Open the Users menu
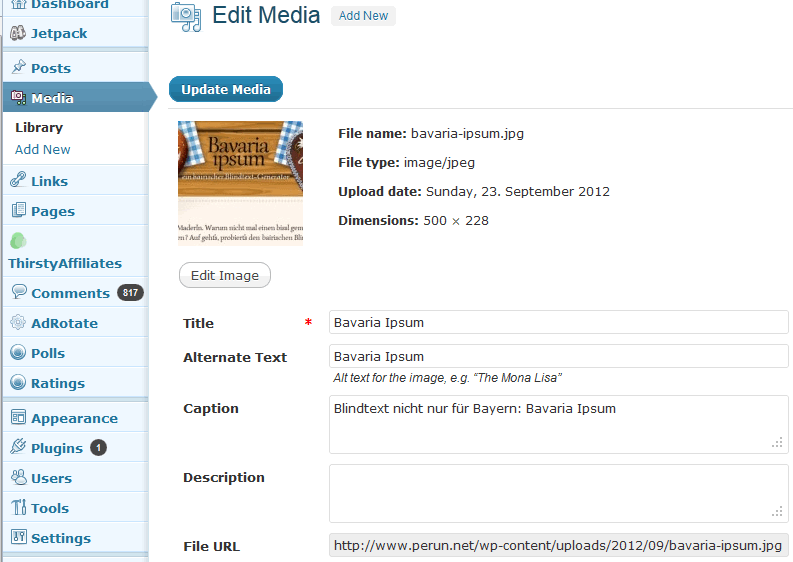 52,479
